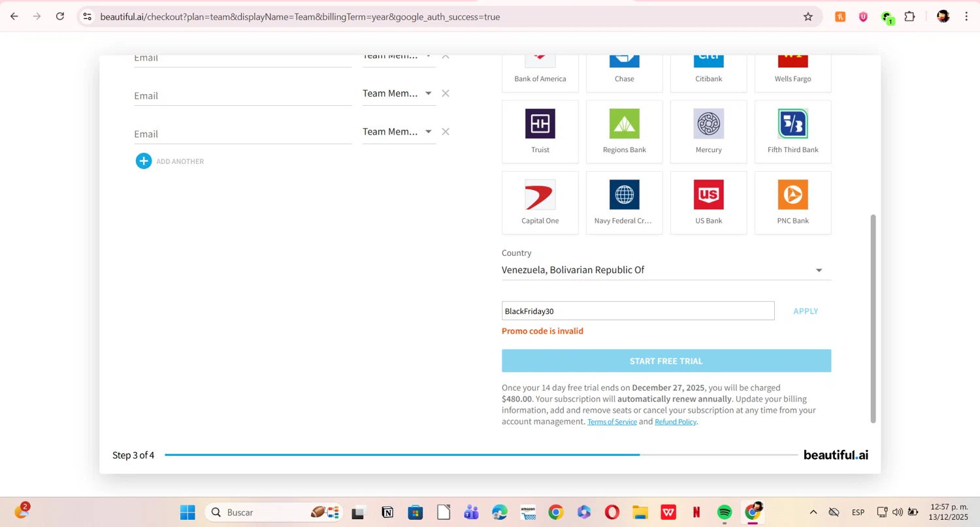The width and height of the screenshot is (980, 527).
Task: Click the taskbar Buscar search box
Action: [273, 512]
